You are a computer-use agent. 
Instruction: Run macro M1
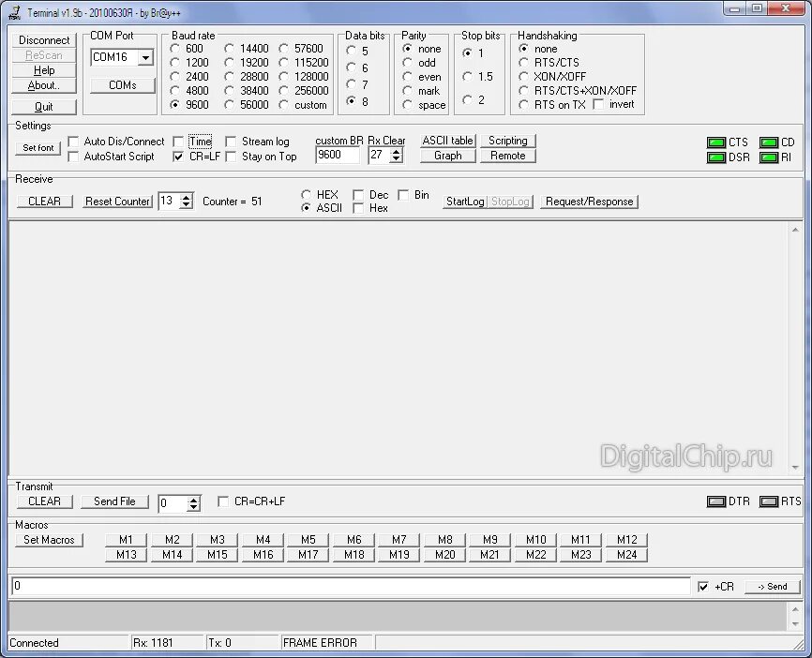126,540
